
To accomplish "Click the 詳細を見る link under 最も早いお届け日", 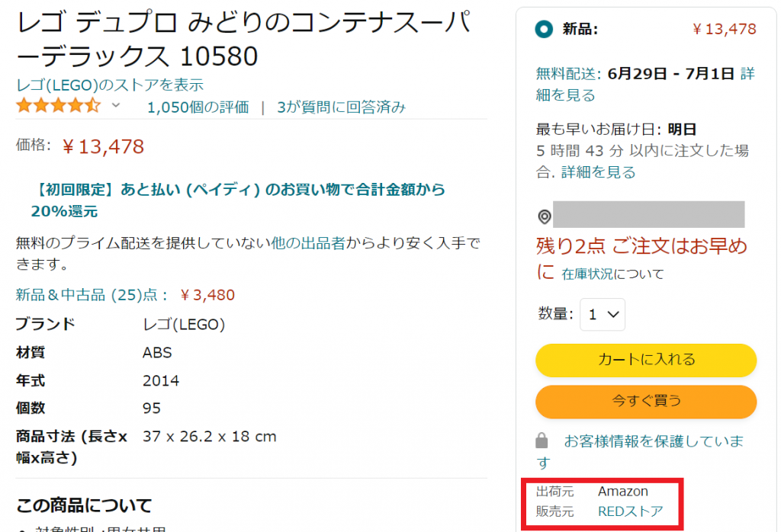I will tap(598, 172).
